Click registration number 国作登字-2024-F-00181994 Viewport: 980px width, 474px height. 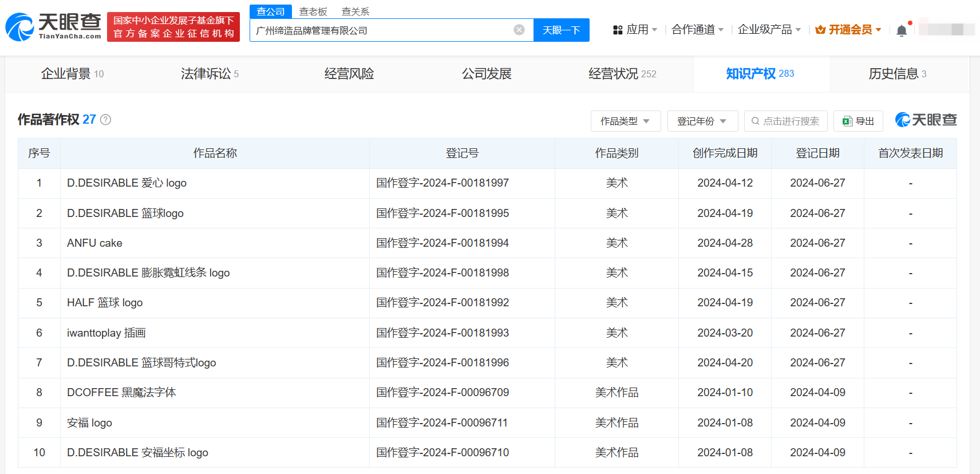442,243
